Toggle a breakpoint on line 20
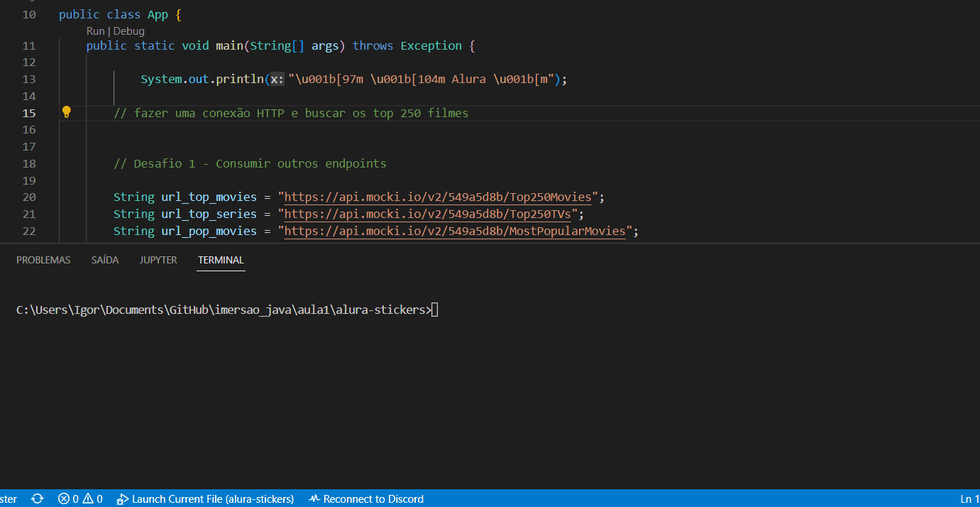The height and width of the screenshot is (507, 980). 14,197
